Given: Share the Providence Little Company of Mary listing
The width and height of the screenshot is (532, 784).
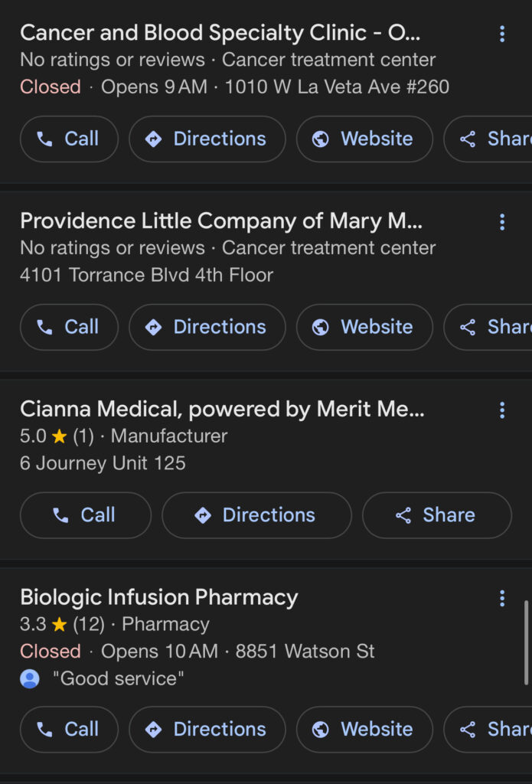Looking at the screenshot, I should (488, 327).
